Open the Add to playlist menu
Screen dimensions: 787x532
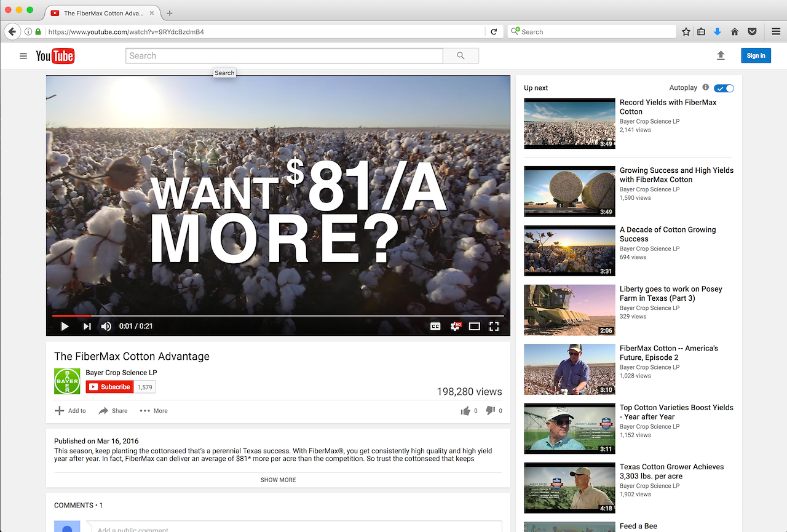coord(70,411)
